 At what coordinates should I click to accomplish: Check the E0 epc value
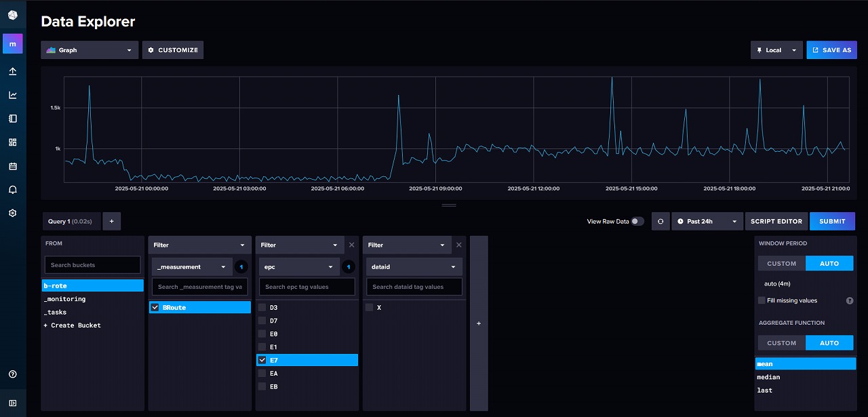coord(262,334)
